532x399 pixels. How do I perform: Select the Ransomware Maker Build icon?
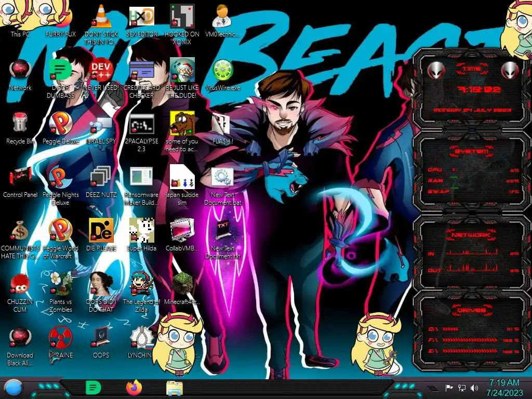pos(142,186)
